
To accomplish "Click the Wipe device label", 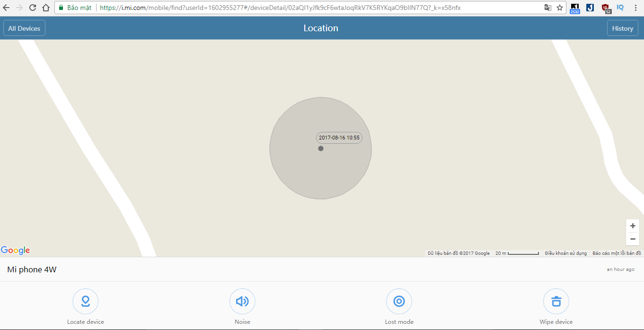I will 556,322.
